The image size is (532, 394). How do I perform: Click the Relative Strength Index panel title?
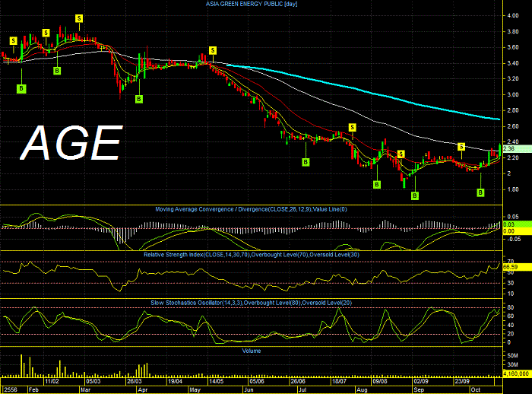tap(252, 254)
